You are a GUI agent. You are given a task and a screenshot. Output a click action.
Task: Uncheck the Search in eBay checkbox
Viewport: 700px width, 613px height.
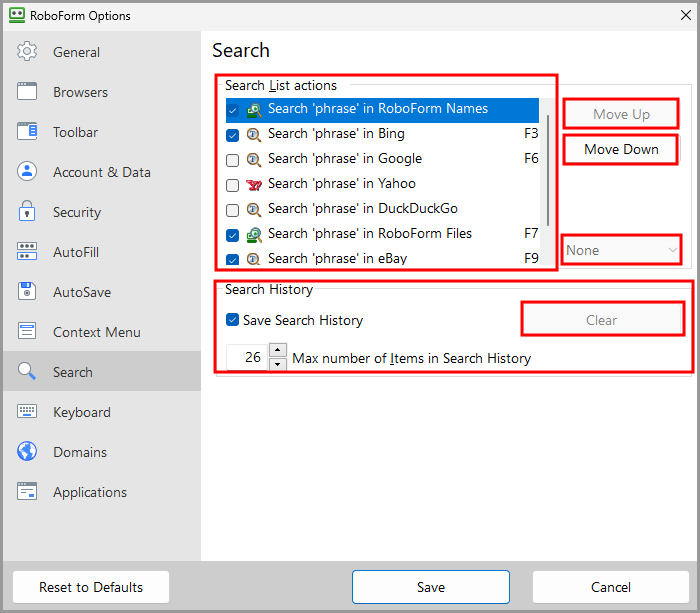pyautogui.click(x=233, y=259)
